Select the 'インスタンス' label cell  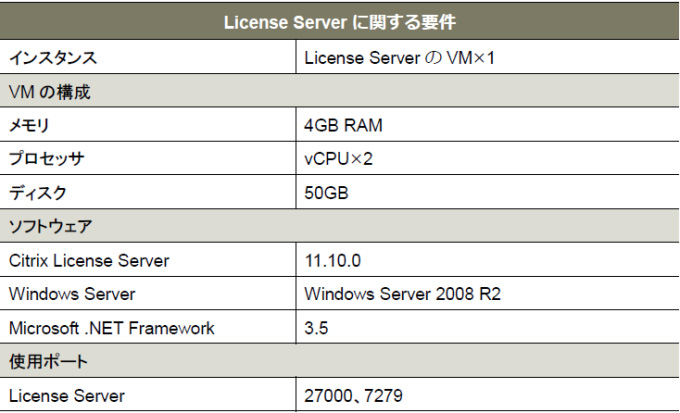[148, 57]
